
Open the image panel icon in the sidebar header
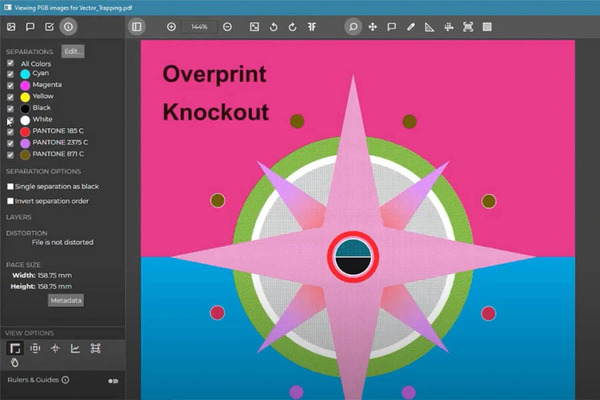(x=11, y=27)
